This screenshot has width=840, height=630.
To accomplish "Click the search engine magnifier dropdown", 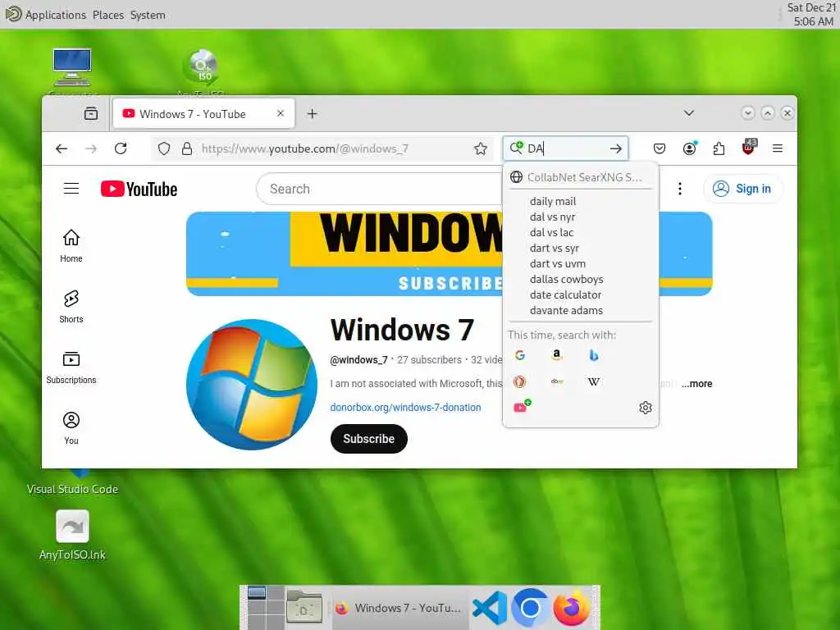I will click(x=517, y=148).
